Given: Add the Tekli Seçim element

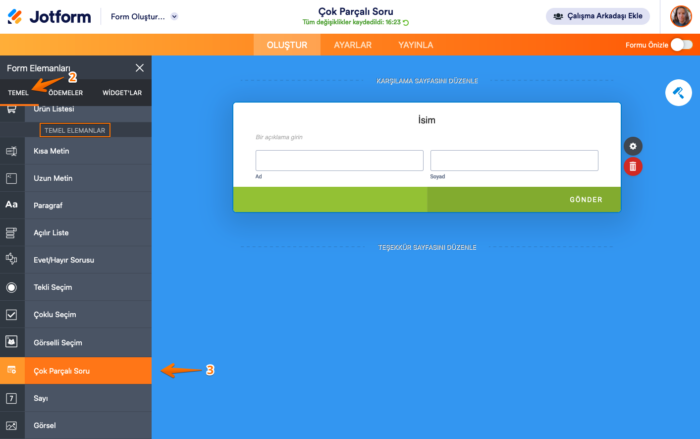Looking at the screenshot, I should point(88,287).
